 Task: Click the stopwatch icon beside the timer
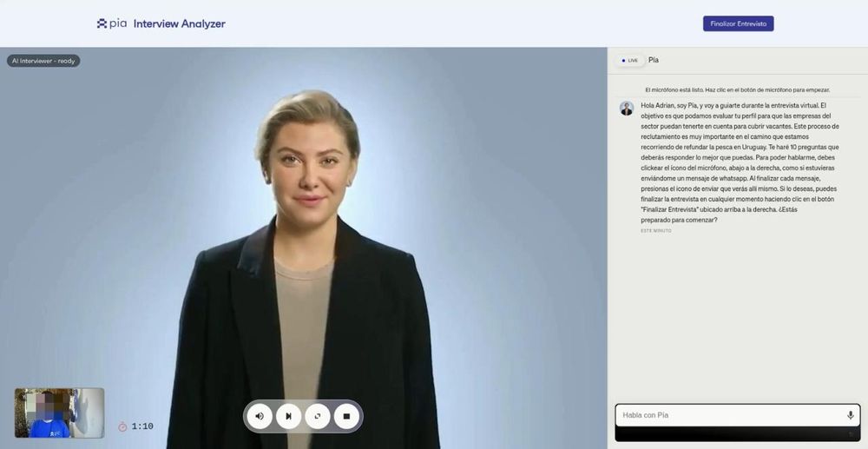click(122, 426)
